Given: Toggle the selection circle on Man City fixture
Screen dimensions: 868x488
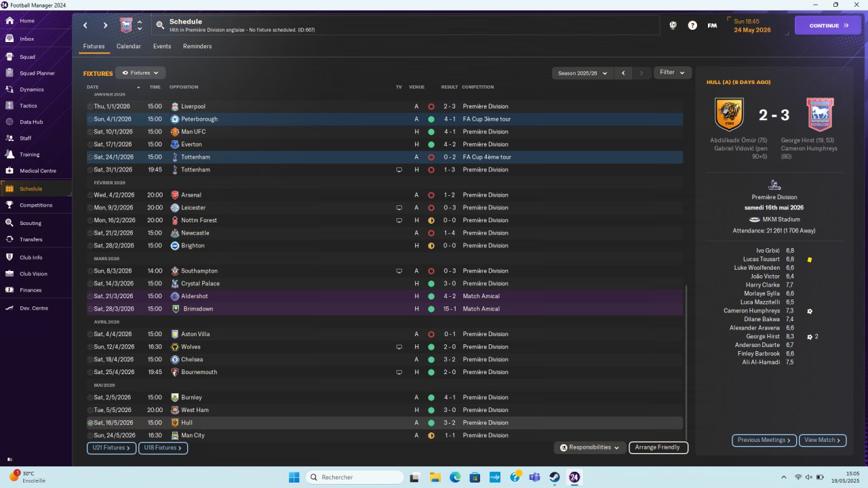Looking at the screenshot, I should (90, 435).
